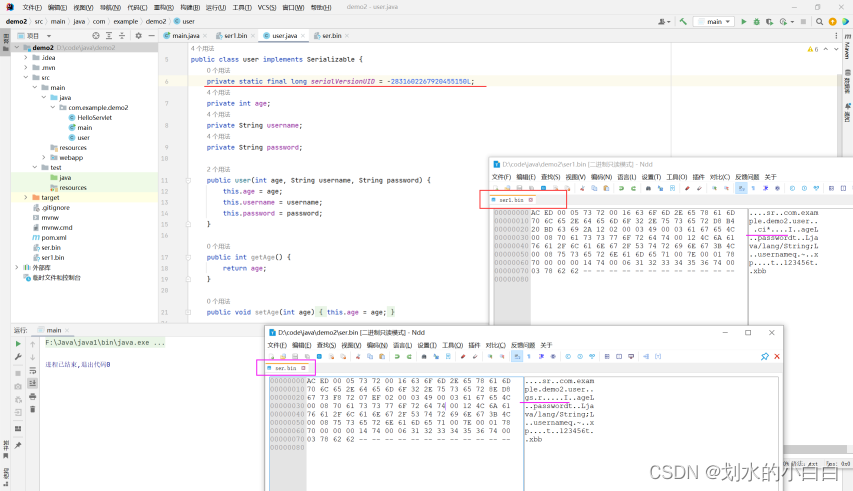
Task: Go to previous highlighted error up arrow
Action: [x=826, y=49]
